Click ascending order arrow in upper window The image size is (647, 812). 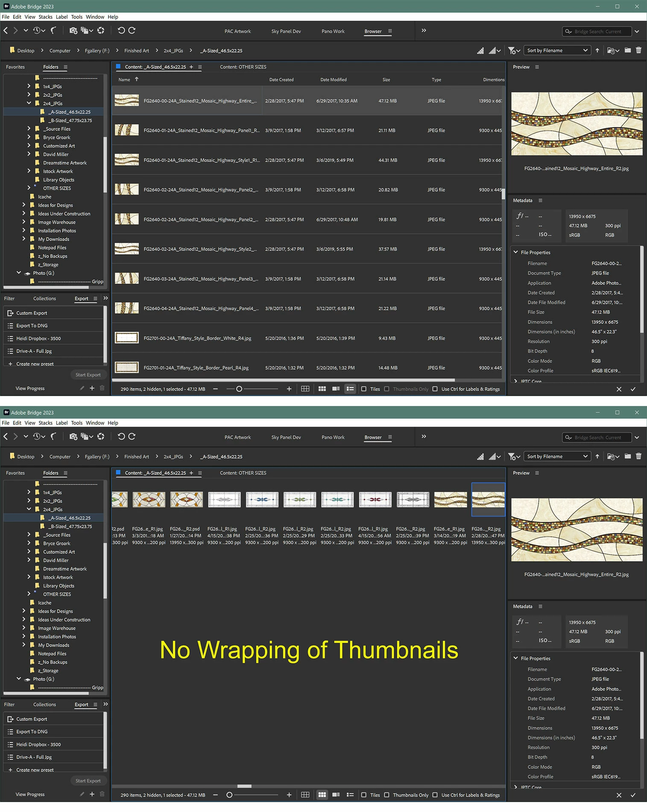597,50
